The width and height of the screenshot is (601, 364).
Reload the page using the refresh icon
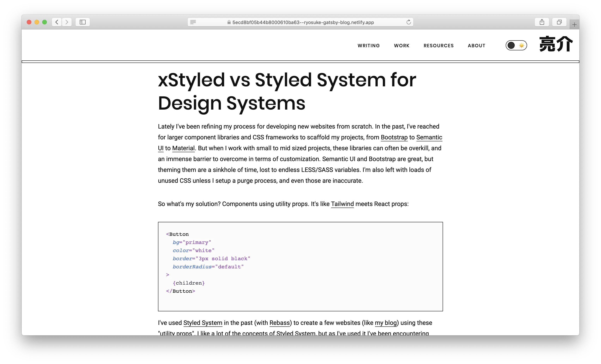pos(409,22)
